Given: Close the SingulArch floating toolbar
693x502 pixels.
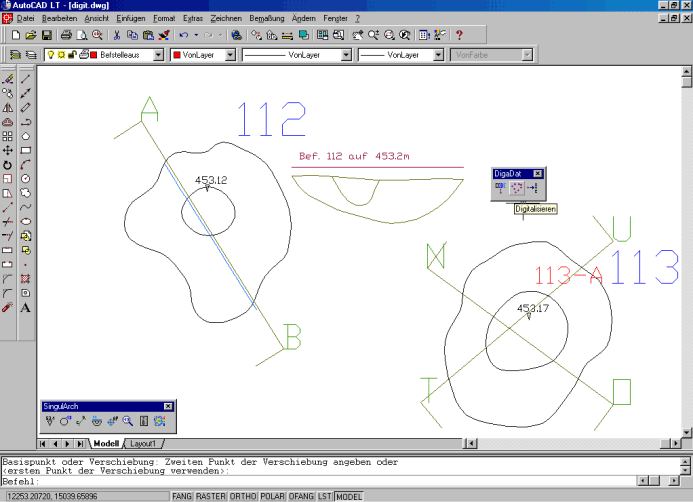Looking at the screenshot, I should pos(167,406).
